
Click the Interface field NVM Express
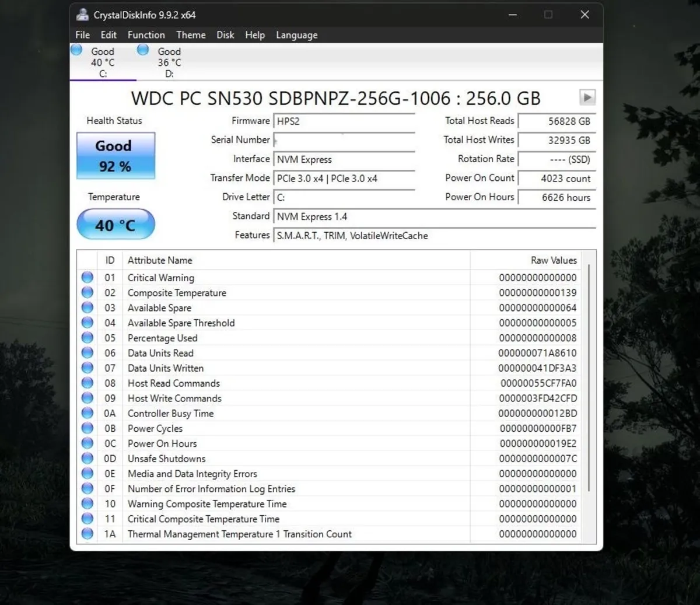(x=344, y=159)
